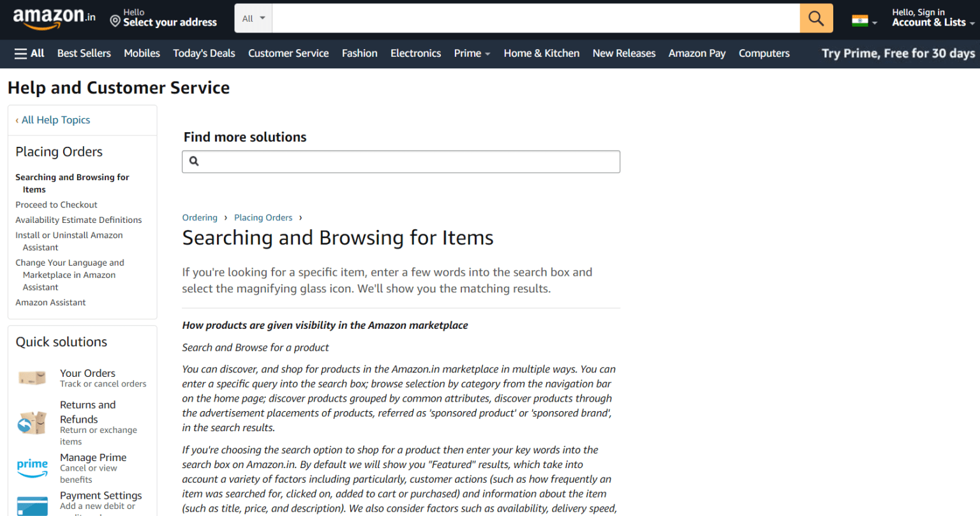
Task: Click the location pin Select your address
Action: pos(163,18)
